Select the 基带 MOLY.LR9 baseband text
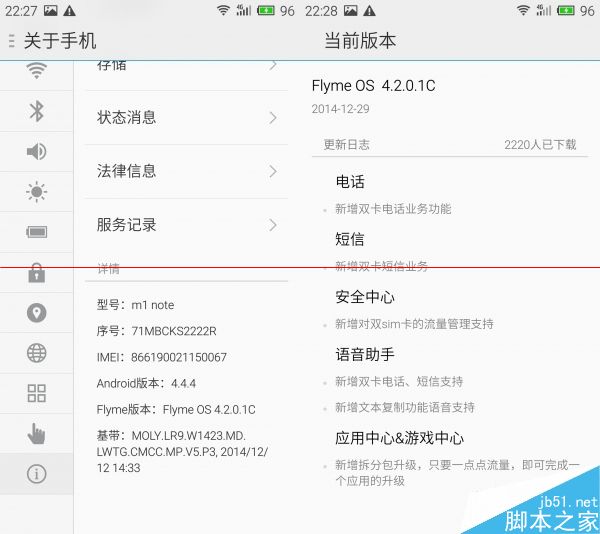 click(x=183, y=452)
